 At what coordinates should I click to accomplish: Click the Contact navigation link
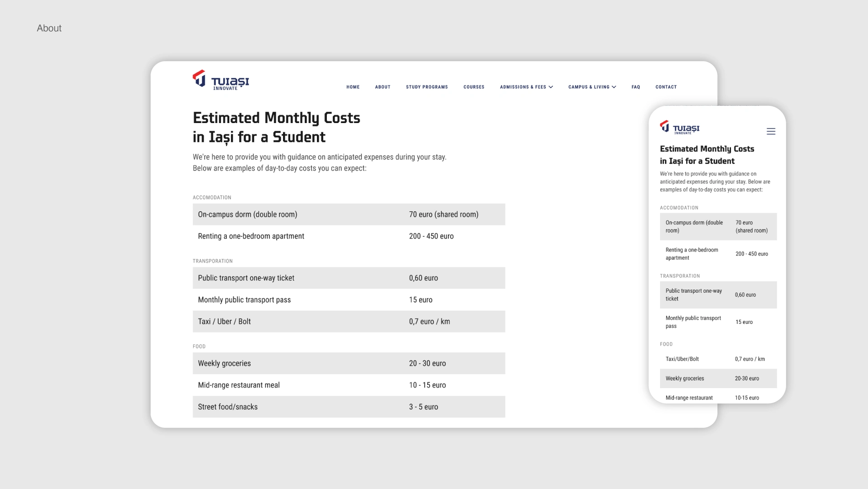point(666,87)
